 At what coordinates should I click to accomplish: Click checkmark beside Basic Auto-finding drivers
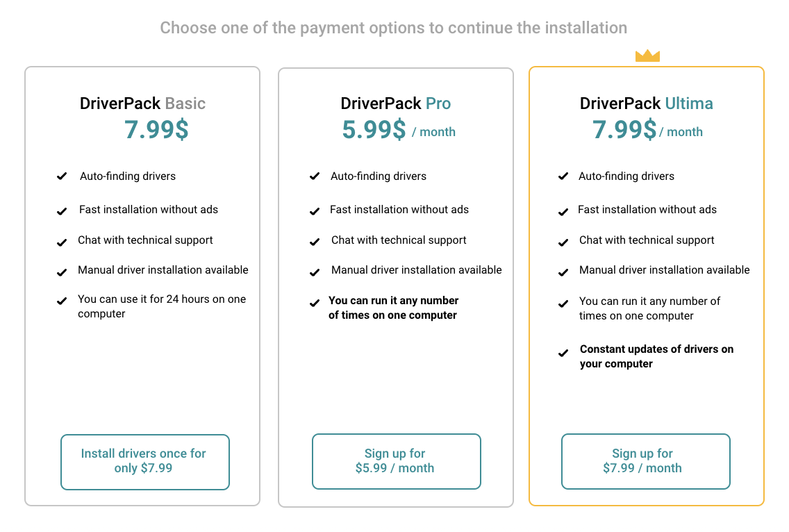pos(62,176)
